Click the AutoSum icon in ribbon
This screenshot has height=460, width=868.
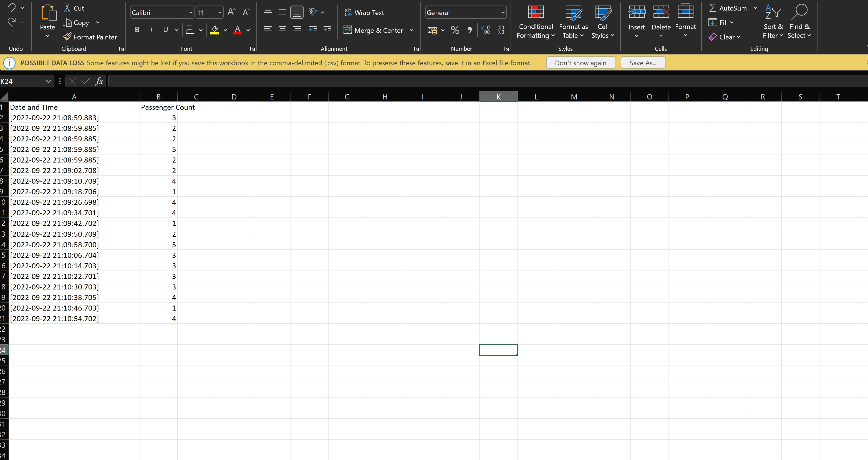coord(712,8)
